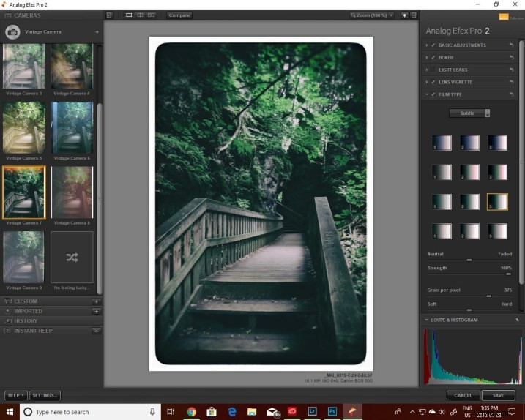The height and width of the screenshot is (420, 525).
Task: Switch to single image view
Action: tap(129, 15)
